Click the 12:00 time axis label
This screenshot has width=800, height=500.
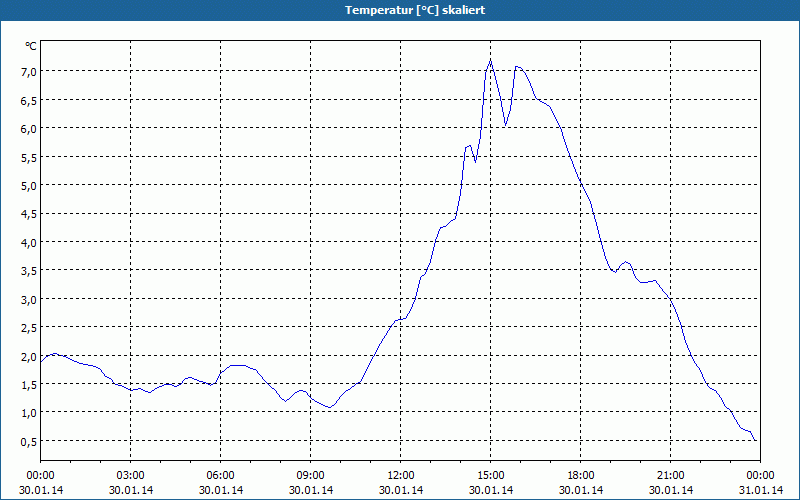401,476
